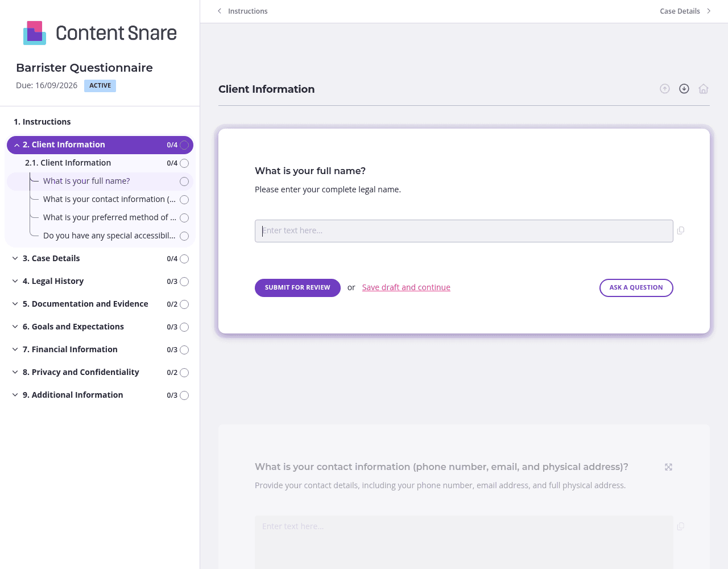Click Save draft and continue link

click(406, 287)
